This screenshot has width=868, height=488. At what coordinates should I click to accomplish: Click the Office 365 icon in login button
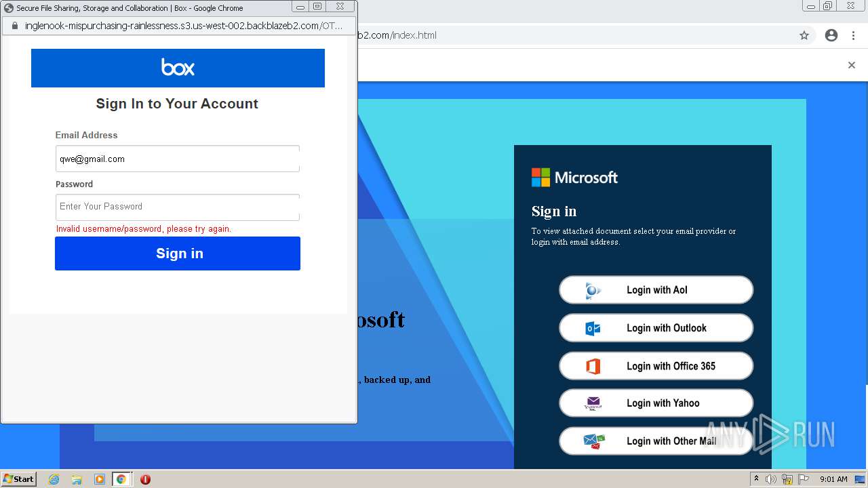click(593, 367)
